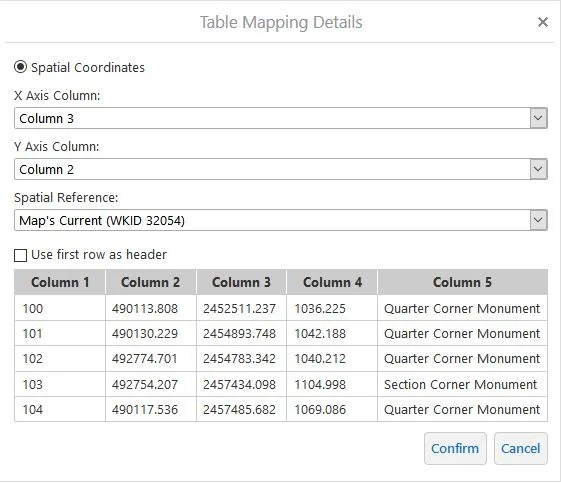The image size is (561, 483).
Task: Click Quarter Corner Monument in row 104
Action: click(x=463, y=409)
